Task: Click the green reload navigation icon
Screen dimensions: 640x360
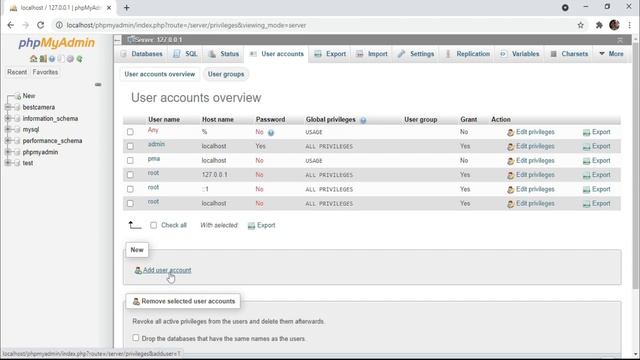Action: (x=80, y=59)
